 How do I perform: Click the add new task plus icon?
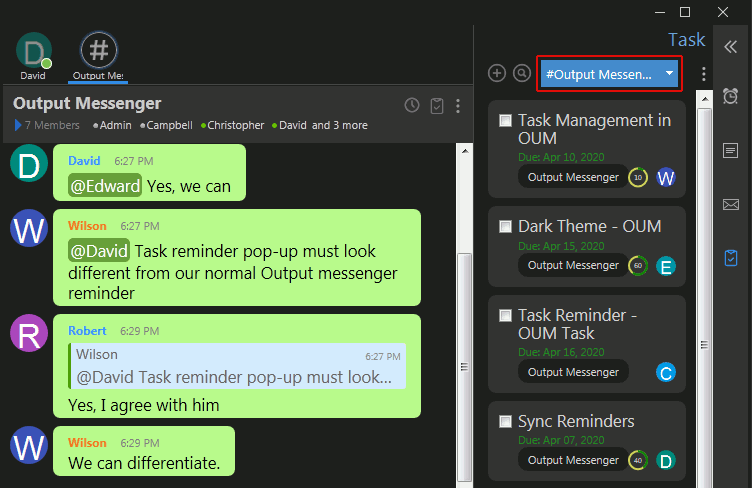coord(497,73)
